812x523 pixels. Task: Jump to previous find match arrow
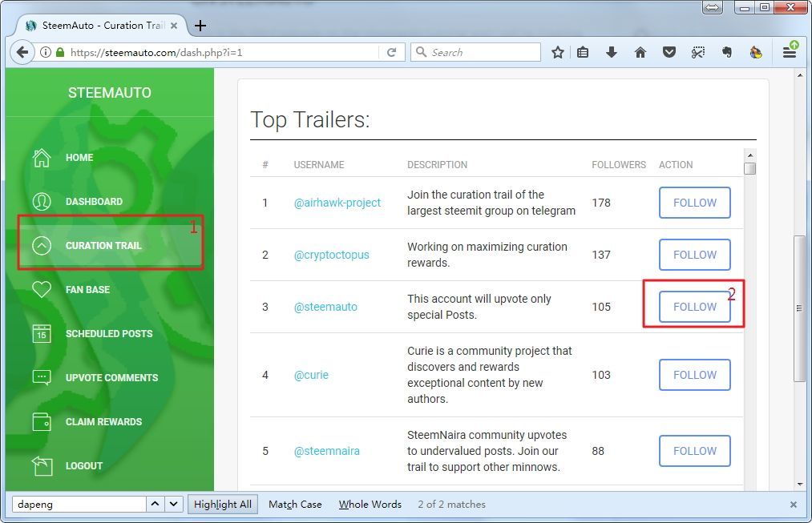pyautogui.click(x=156, y=505)
